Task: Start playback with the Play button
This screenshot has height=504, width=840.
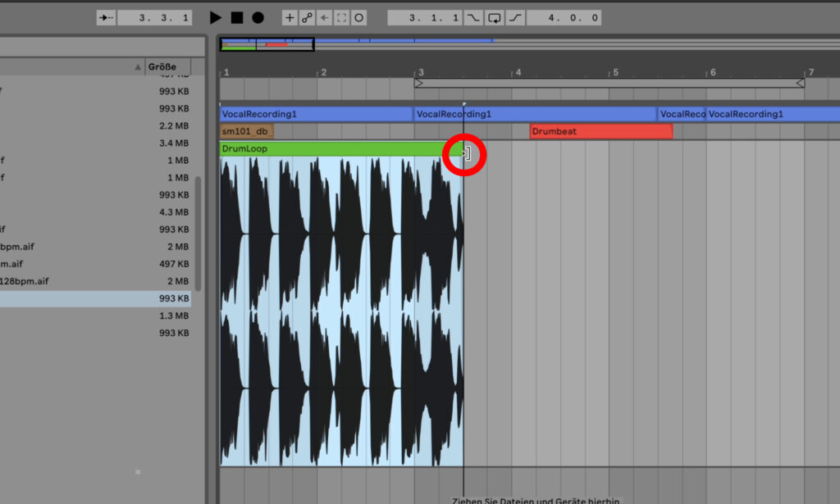Action: pos(216,18)
